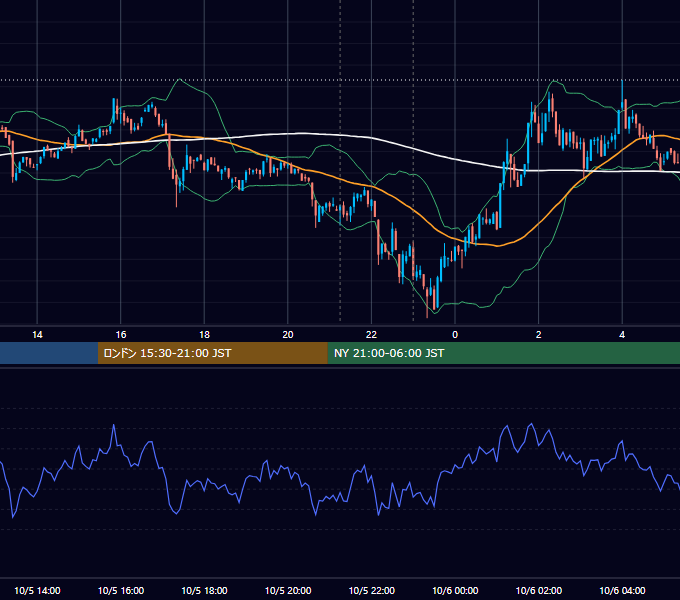Click the 18 hour label on price chart axis
Viewport: 680px width, 600px height.
pyautogui.click(x=204, y=335)
